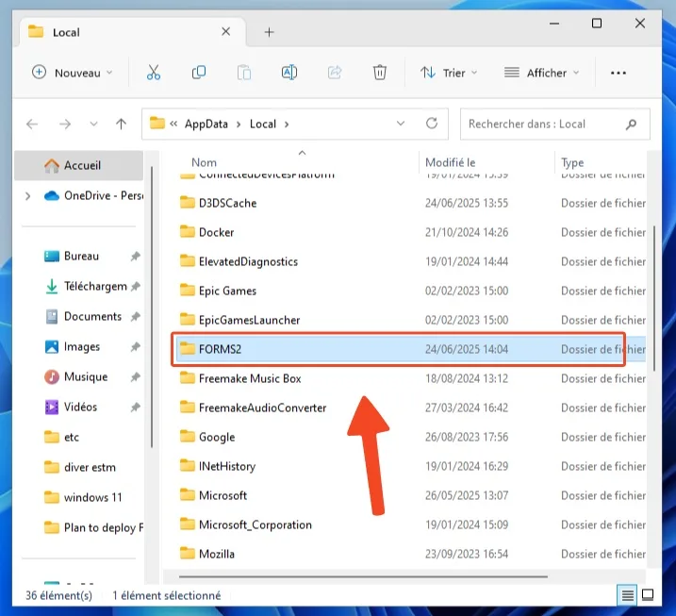Click the AppData breadcrumb segment
The width and height of the screenshot is (676, 616).
[x=207, y=124]
